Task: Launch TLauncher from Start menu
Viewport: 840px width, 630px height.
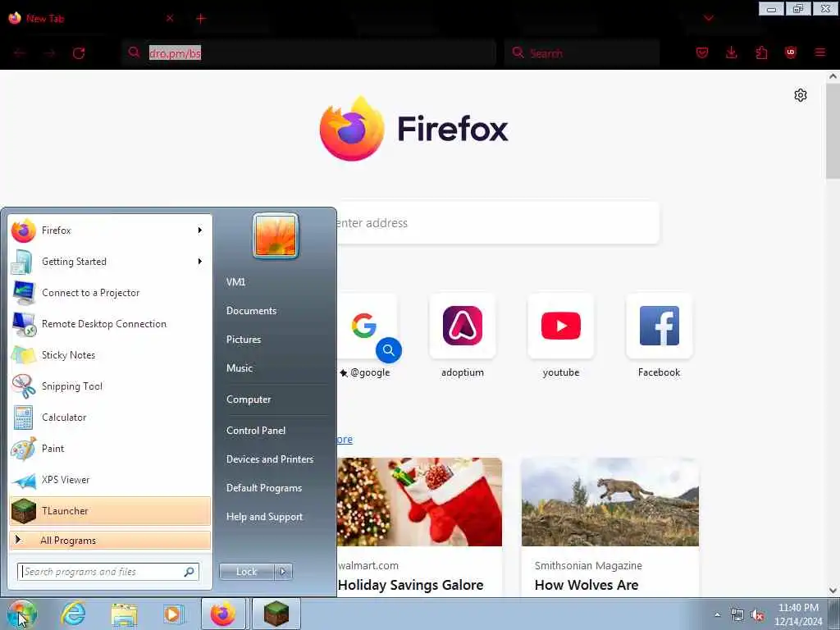Action: tap(111, 510)
